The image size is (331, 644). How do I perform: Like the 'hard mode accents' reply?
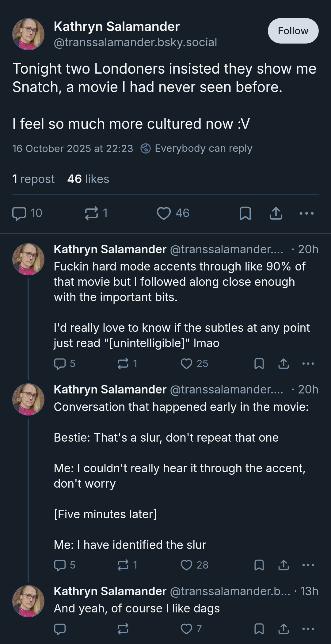pos(194,364)
